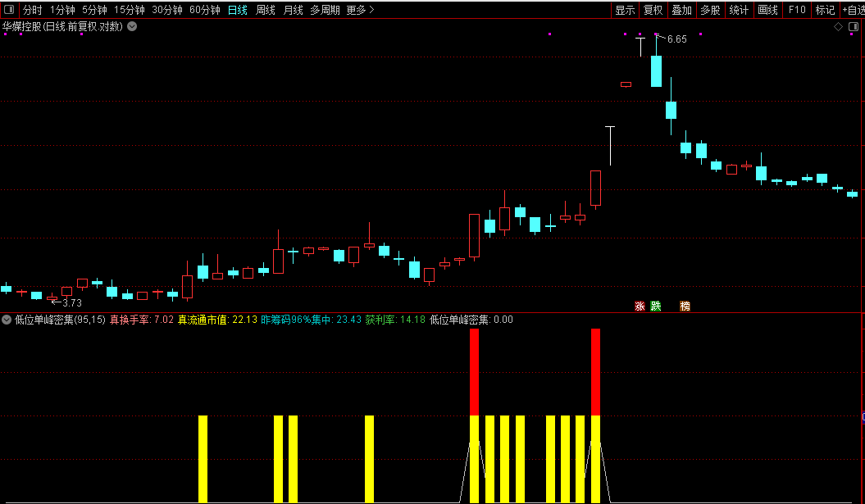Toggle the left sidebar panel icon
This screenshot has height=504, width=865.
(9, 10)
